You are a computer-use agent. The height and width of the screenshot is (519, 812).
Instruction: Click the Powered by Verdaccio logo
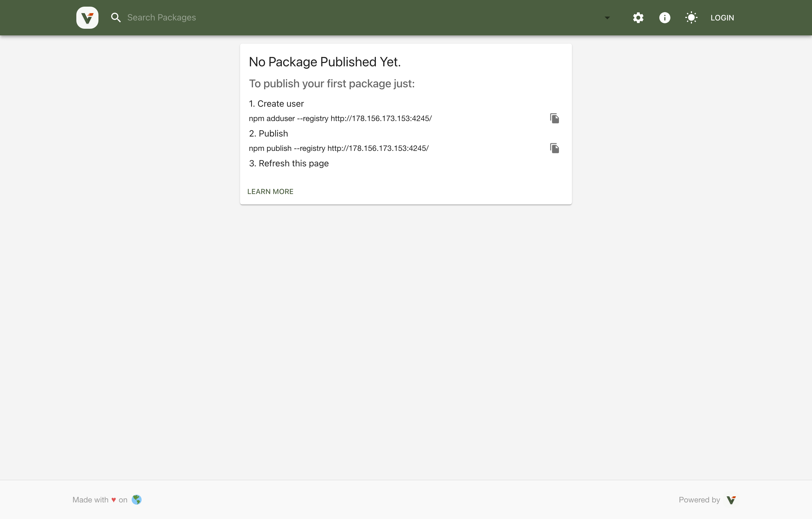click(731, 500)
